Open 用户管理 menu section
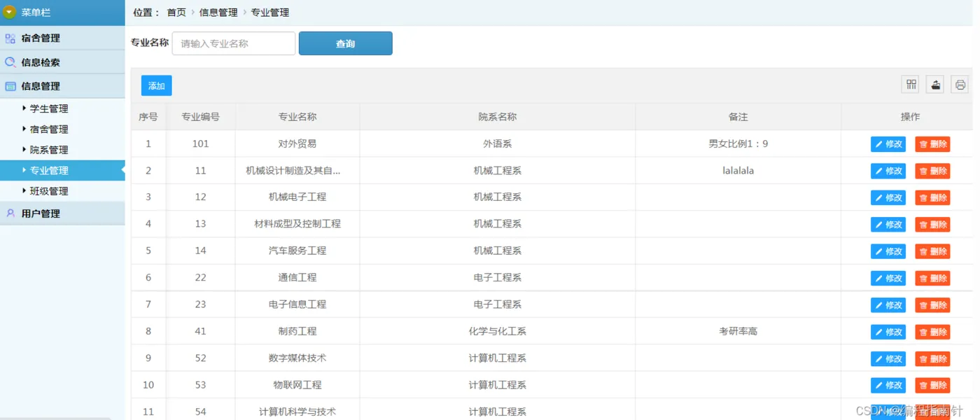Screen dimensions: 980x420 (x=62, y=213)
